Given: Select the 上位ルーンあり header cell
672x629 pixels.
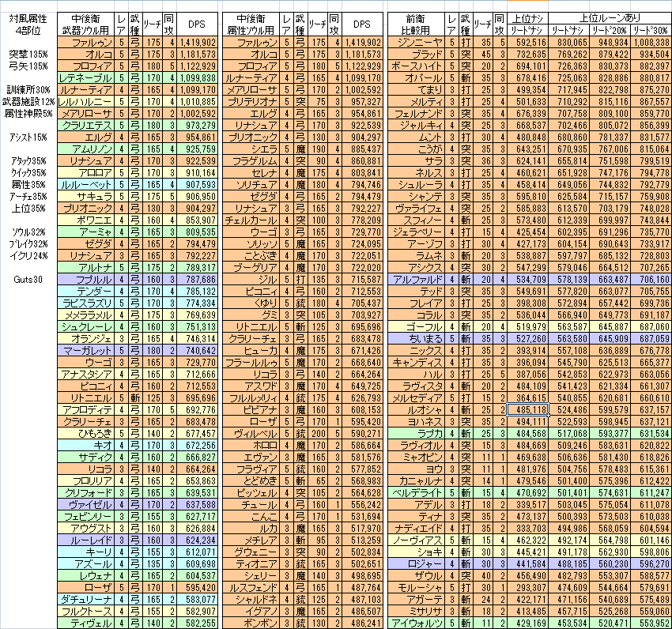Looking at the screenshot, I should click(610, 18).
